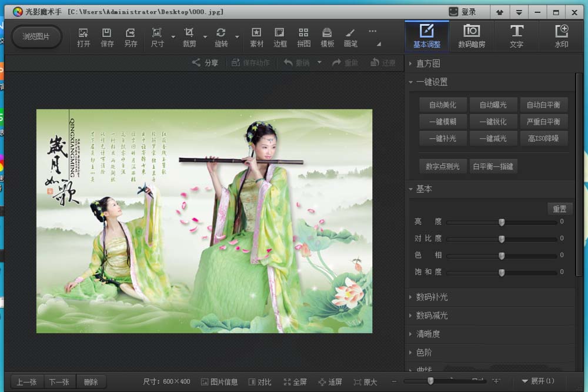Image resolution: width=588 pixels, height=392 pixels.
Task: Open the 尺寸 dropdown arrow
Action: 173,37
